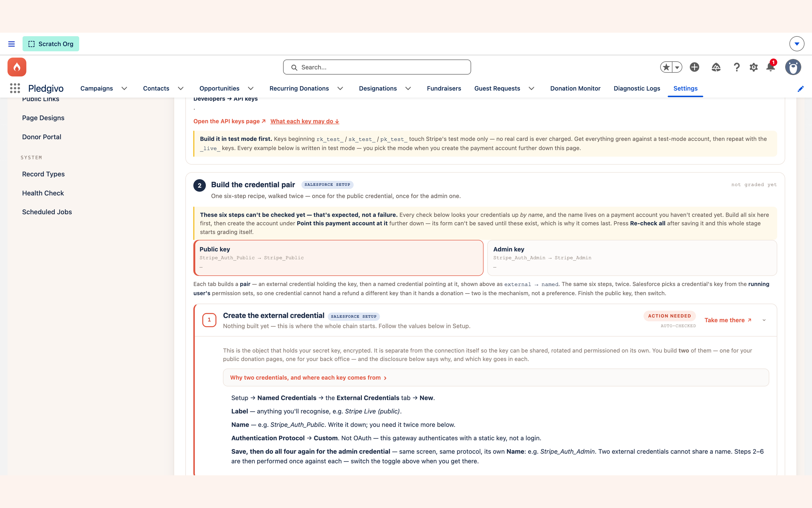Expand the Campaigns tab chevron
The image size is (812, 508).
coord(124,88)
